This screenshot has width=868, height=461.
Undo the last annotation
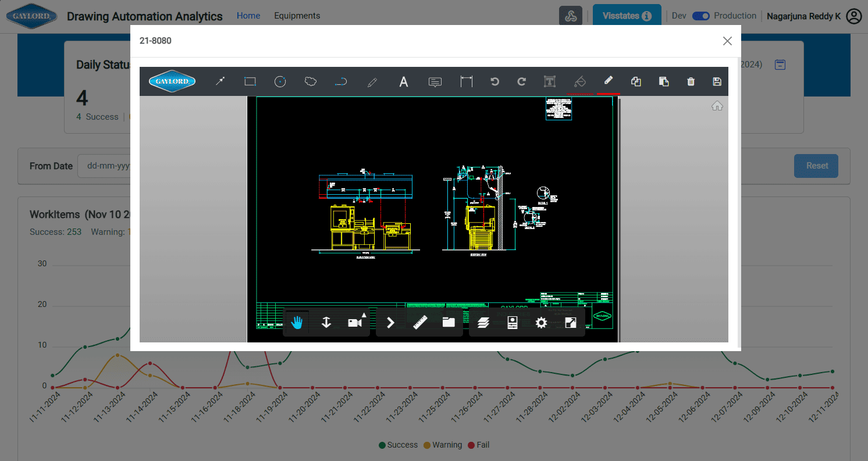[495, 81]
